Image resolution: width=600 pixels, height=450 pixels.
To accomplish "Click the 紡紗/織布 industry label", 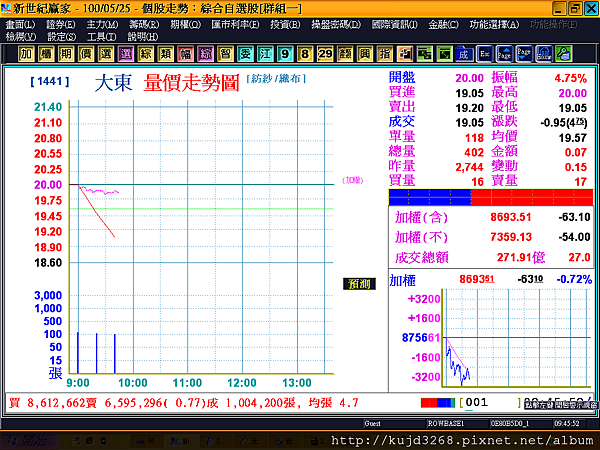I will (x=276, y=78).
